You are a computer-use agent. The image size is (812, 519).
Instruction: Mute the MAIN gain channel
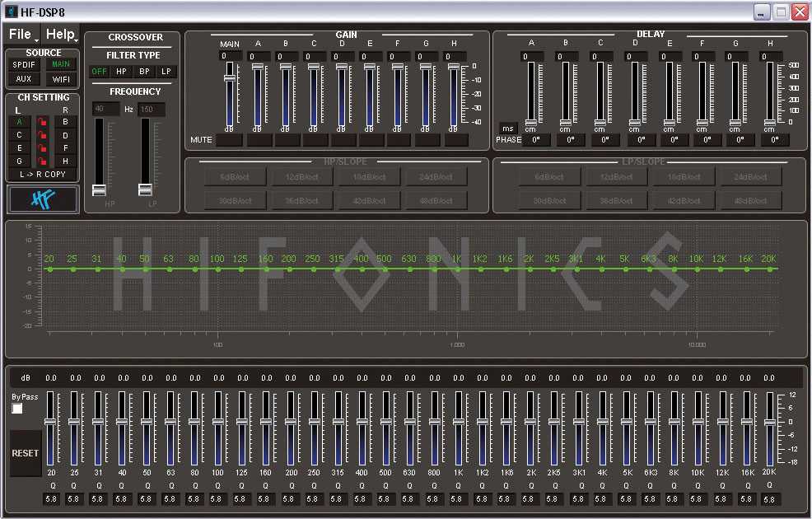pos(230,140)
